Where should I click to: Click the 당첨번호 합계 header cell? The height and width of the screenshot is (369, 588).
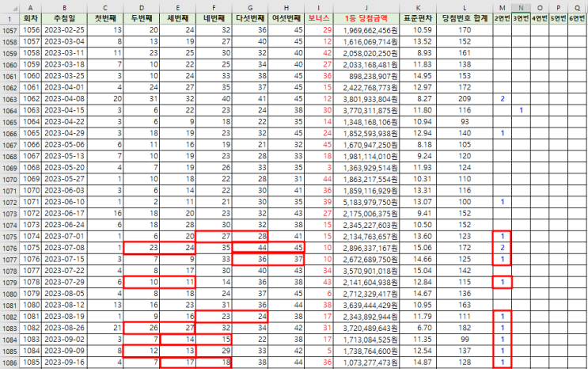coord(465,18)
